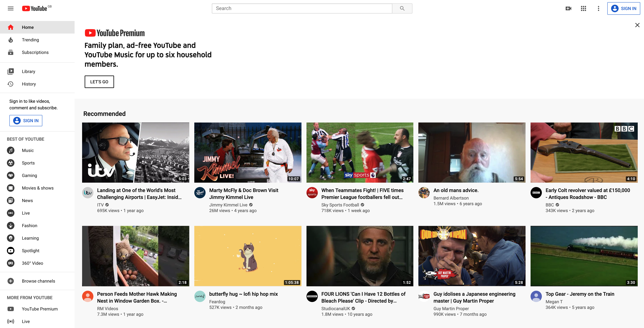This screenshot has width=644, height=328.
Task: Click the Movies & shows film icon
Action: (10, 188)
